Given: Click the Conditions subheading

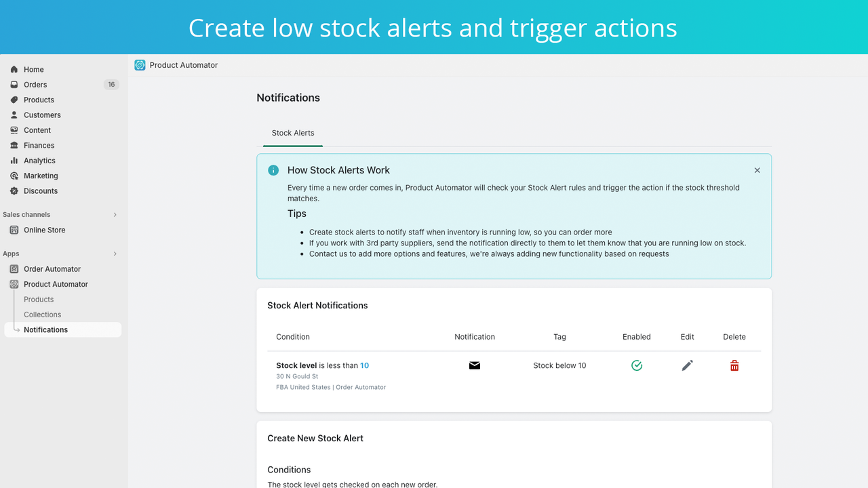Looking at the screenshot, I should pos(289,470).
